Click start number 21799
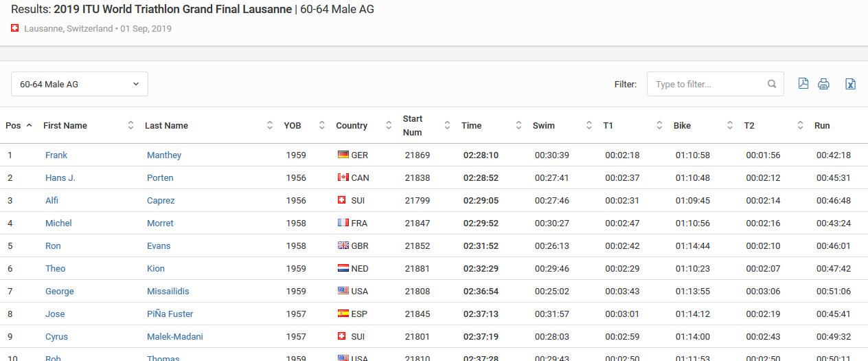 point(418,200)
